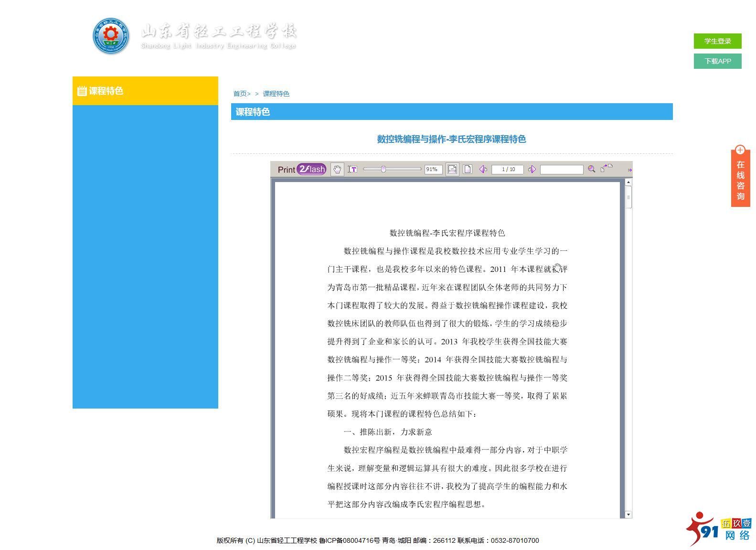The width and height of the screenshot is (756, 550).
Task: Open document in new window icon
Action: pyautogui.click(x=606, y=168)
